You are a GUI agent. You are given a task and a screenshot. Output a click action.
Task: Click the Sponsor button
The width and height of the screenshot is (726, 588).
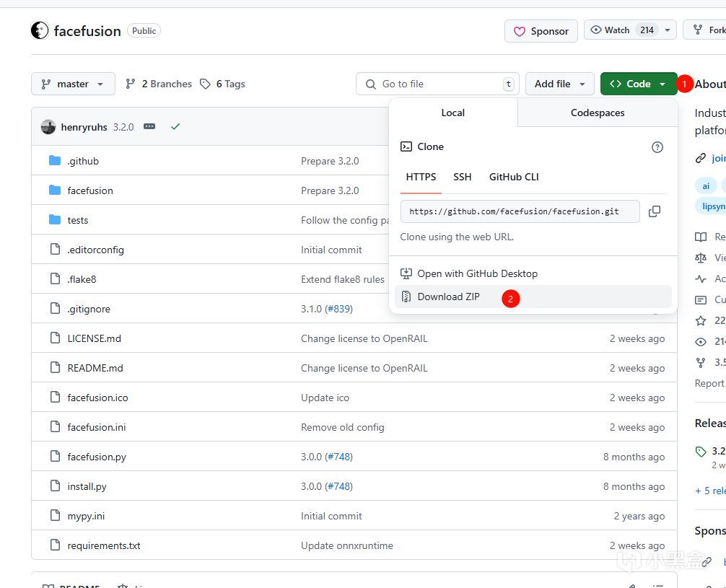[x=541, y=31]
